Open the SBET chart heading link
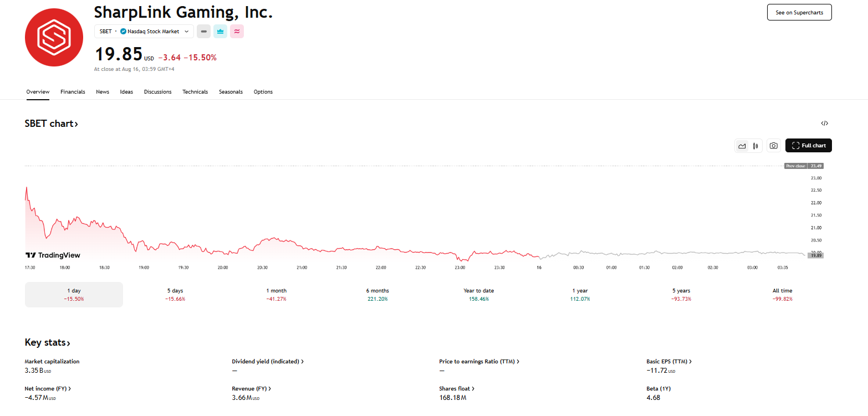Screen dimensions: 868x416 (x=51, y=124)
